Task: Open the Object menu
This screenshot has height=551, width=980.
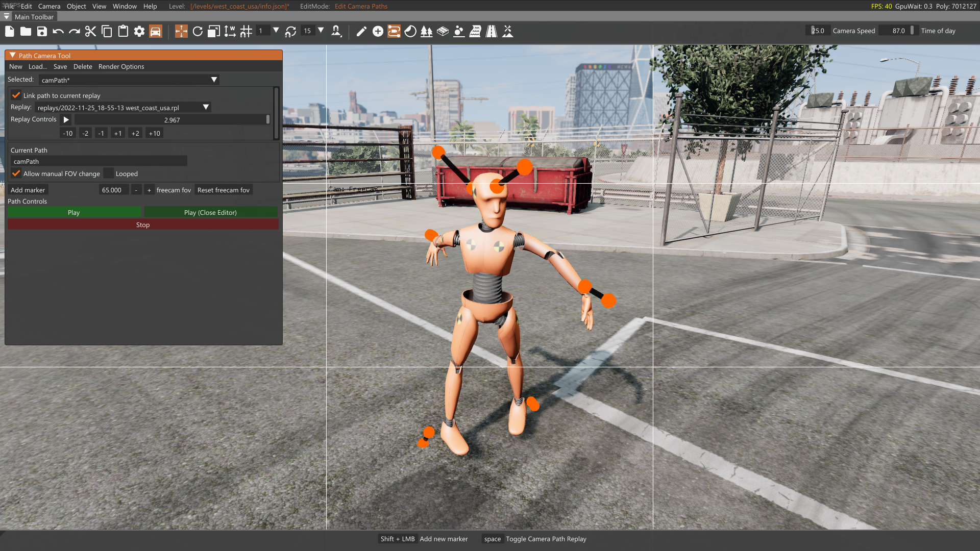Action: (76, 6)
